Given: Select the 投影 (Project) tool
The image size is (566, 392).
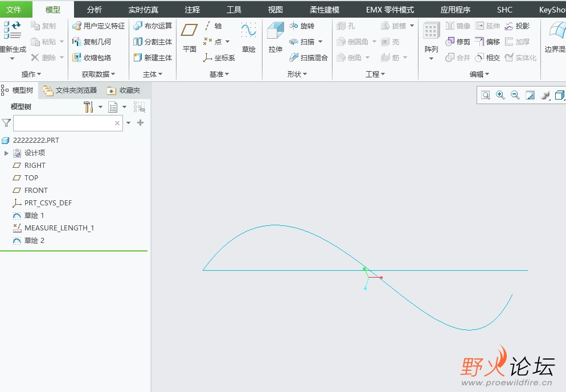Looking at the screenshot, I should tap(517, 26).
